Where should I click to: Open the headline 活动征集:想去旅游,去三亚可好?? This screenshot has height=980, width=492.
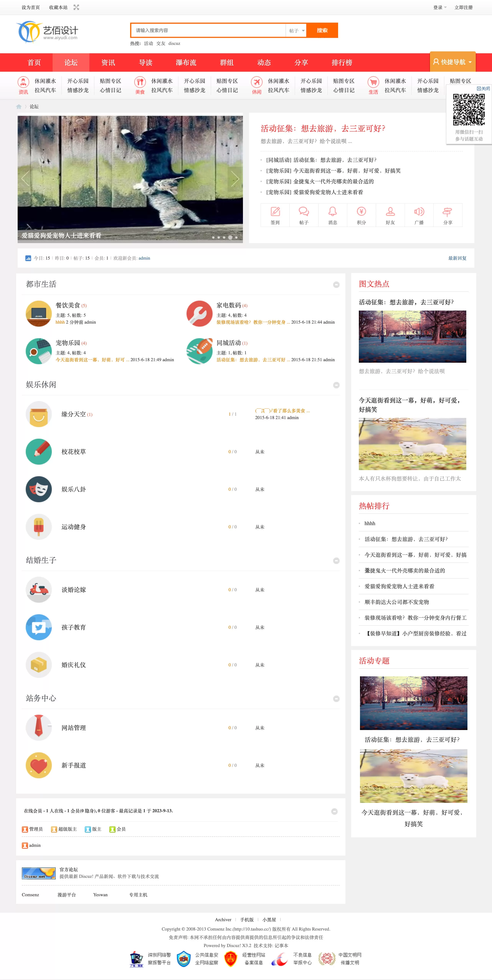323,129
